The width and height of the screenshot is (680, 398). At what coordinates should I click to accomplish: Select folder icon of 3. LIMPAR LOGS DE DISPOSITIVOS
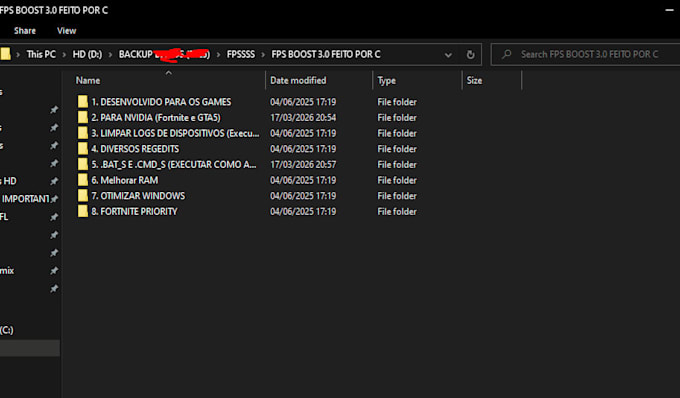(x=82, y=133)
